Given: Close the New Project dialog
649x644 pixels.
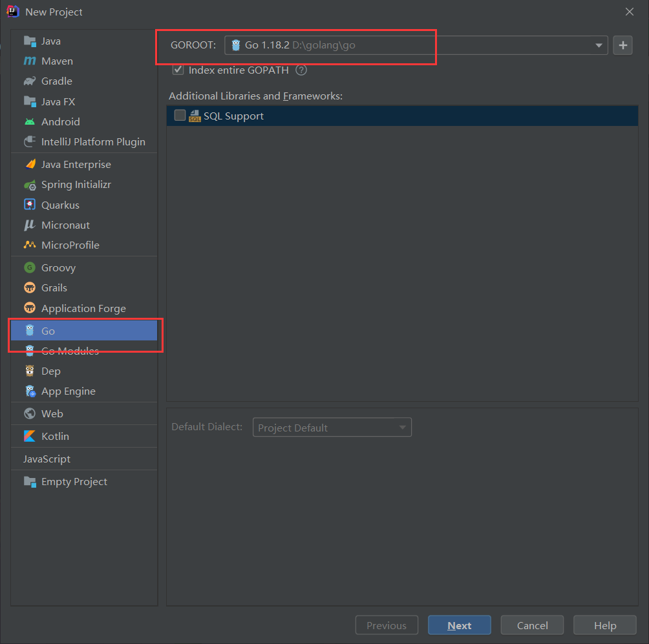Looking at the screenshot, I should [630, 12].
